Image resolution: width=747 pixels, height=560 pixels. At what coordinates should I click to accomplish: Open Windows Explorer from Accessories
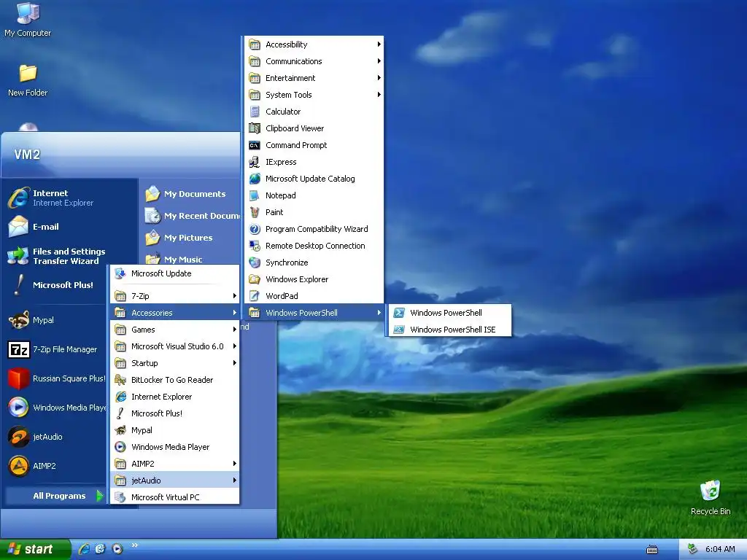click(314, 279)
